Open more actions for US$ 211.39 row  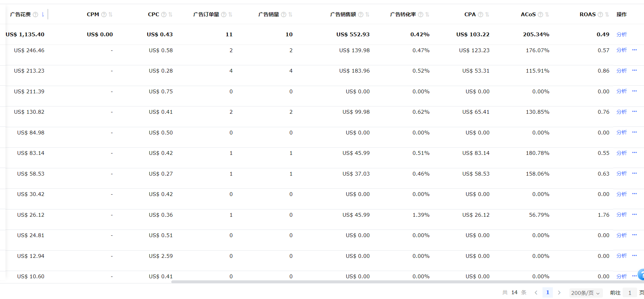[x=634, y=91]
